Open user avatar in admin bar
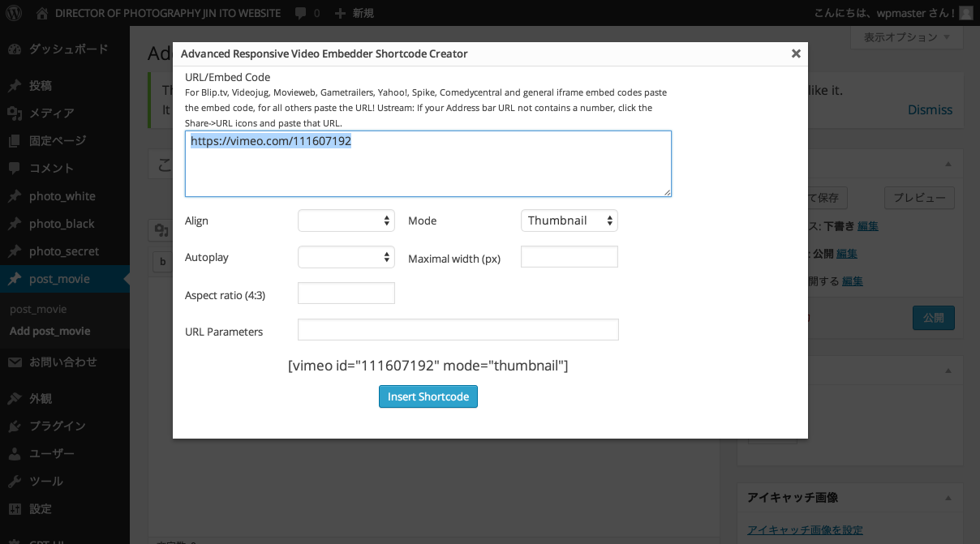 pos(965,13)
